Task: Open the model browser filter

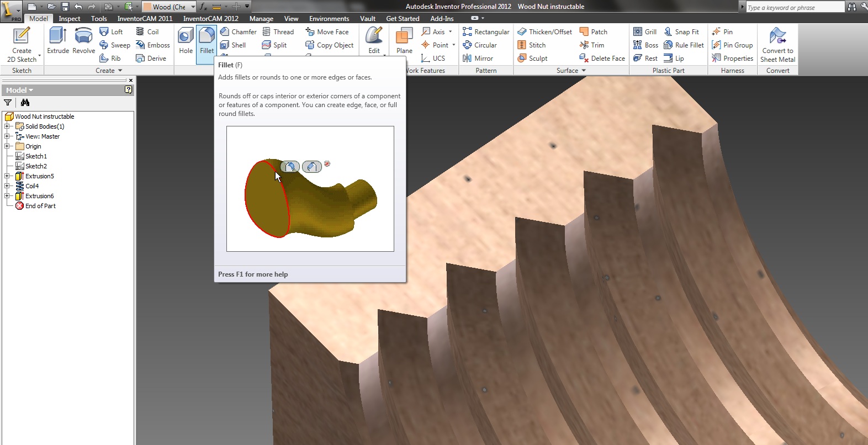Action: [x=8, y=103]
